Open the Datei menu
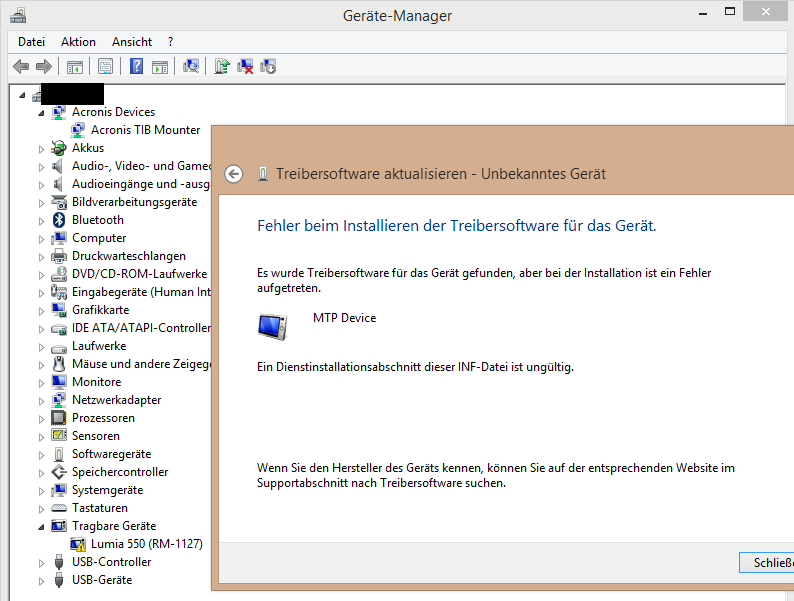This screenshot has height=601, width=794. 31,42
